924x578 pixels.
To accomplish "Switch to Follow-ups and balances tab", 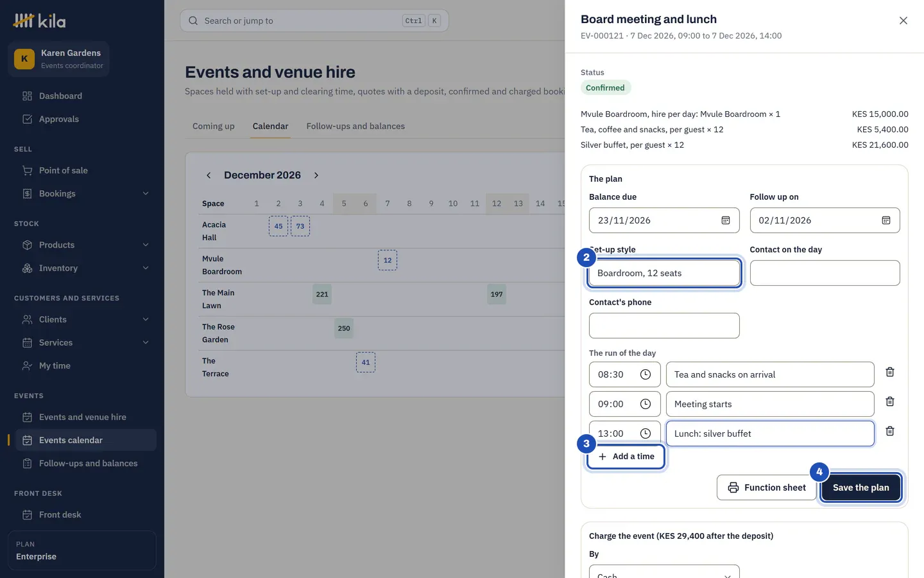I will tap(355, 126).
